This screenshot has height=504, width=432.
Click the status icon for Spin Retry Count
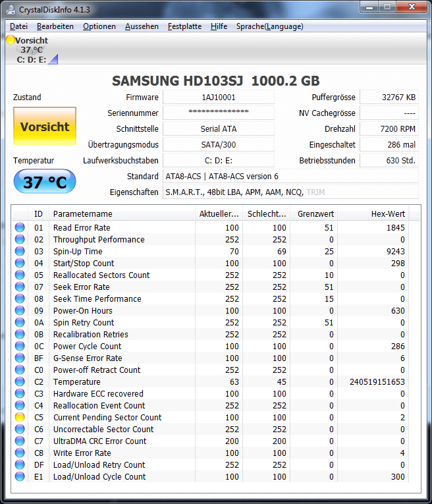[20, 322]
